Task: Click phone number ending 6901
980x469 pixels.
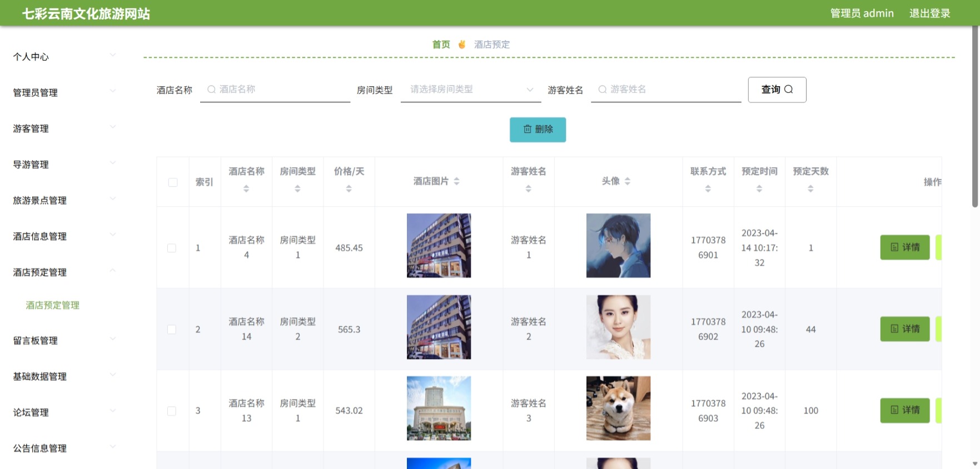Action: (708, 248)
